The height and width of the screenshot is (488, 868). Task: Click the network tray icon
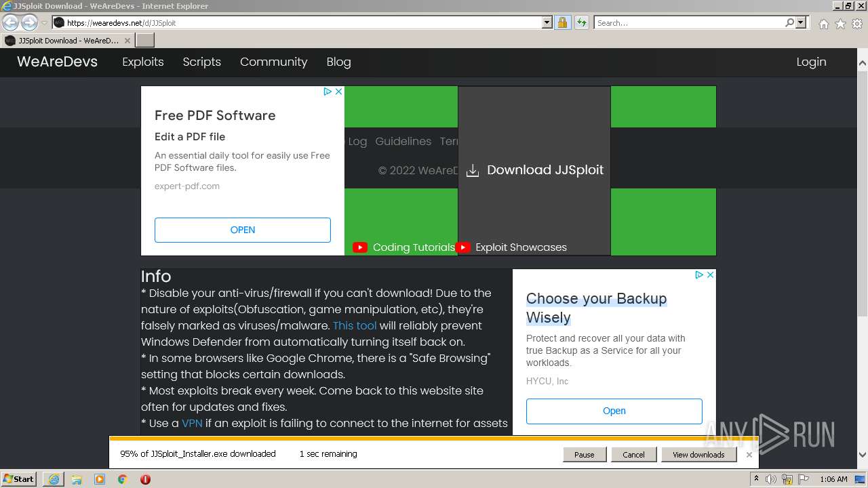pyautogui.click(x=787, y=479)
